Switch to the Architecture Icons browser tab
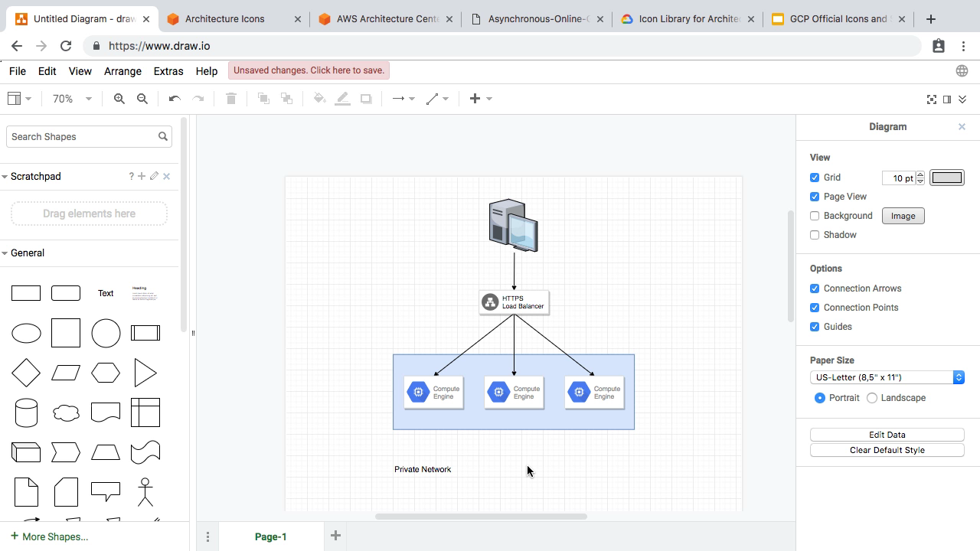This screenshot has height=551, width=980. (233, 19)
